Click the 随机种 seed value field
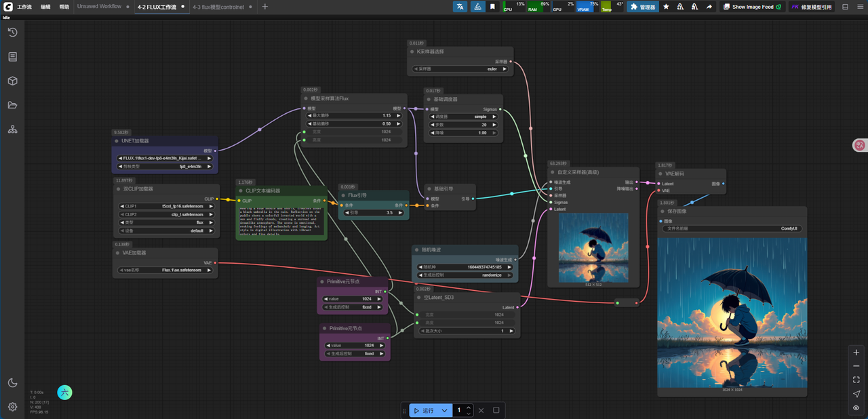The width and height of the screenshot is (868, 419). (465, 267)
